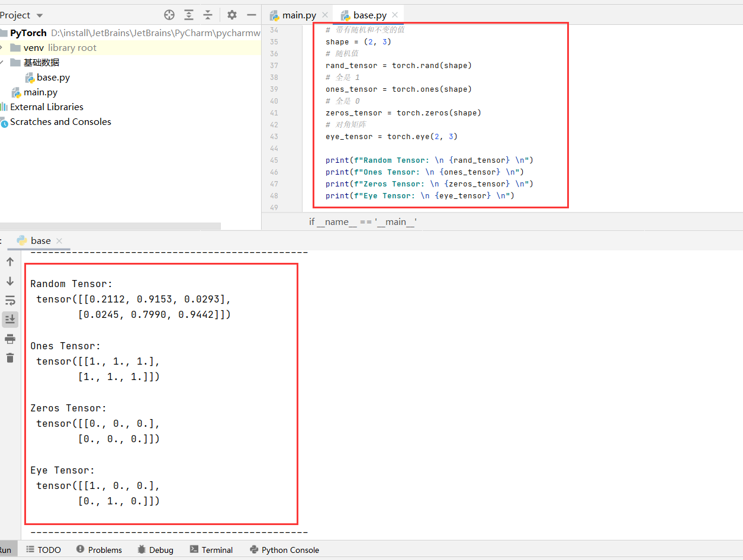
Task: Open the Terminal tool window
Action: pyautogui.click(x=211, y=549)
